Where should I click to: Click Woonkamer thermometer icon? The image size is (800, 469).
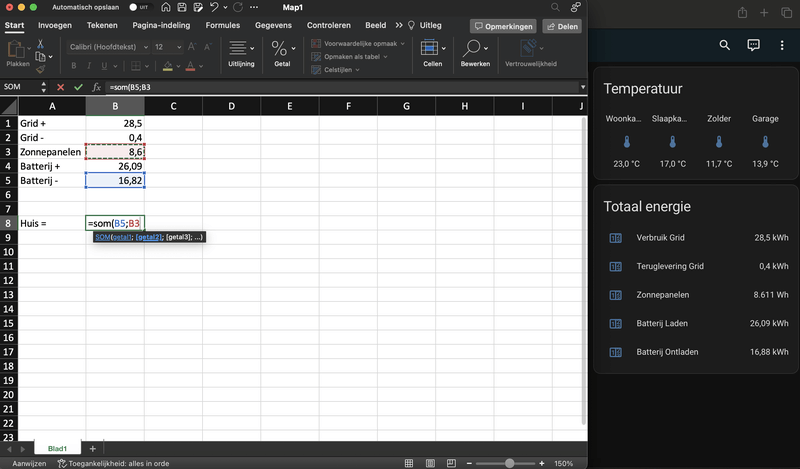coord(627,142)
